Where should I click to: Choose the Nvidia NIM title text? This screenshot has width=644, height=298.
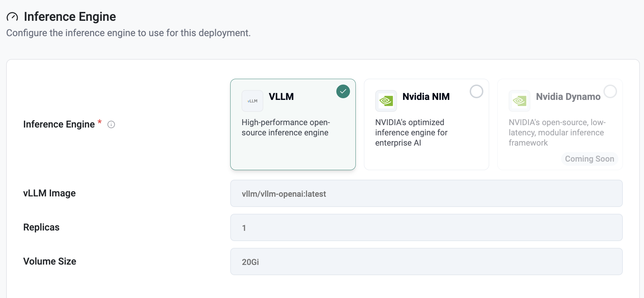coord(426,97)
